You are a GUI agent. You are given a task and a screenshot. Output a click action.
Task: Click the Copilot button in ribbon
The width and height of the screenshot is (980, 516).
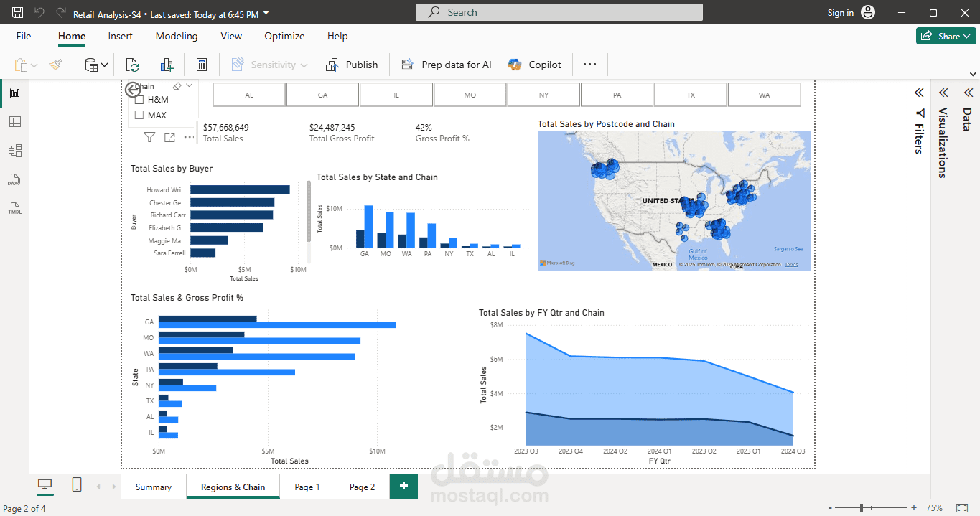(535, 65)
